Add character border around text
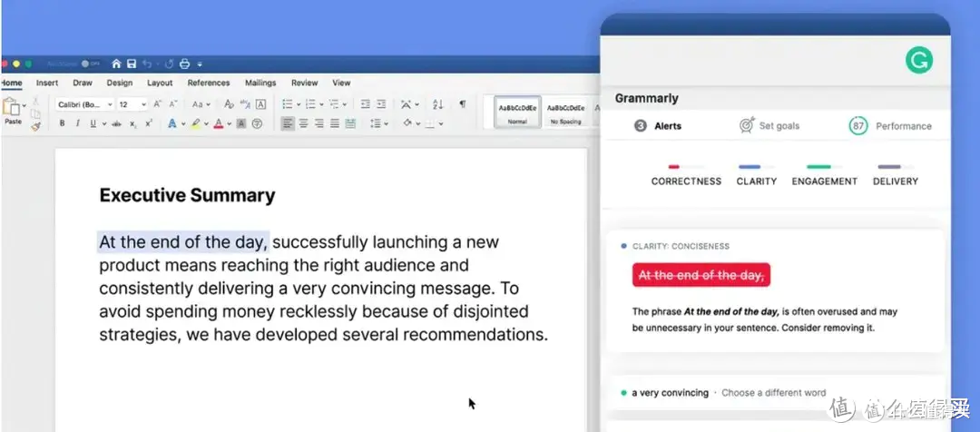This screenshot has height=432, width=980. click(x=260, y=104)
